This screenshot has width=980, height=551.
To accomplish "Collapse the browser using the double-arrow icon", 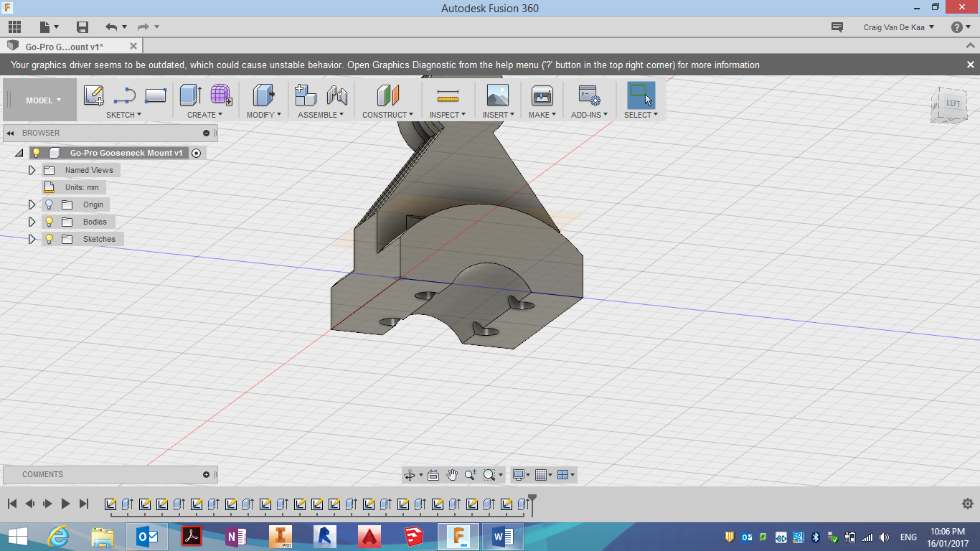I will 11,133.
